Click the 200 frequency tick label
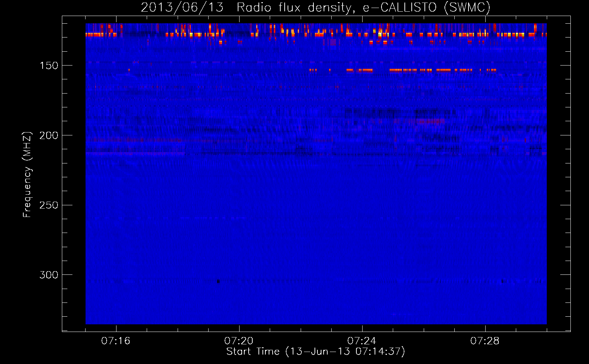The image size is (589, 364). point(49,135)
